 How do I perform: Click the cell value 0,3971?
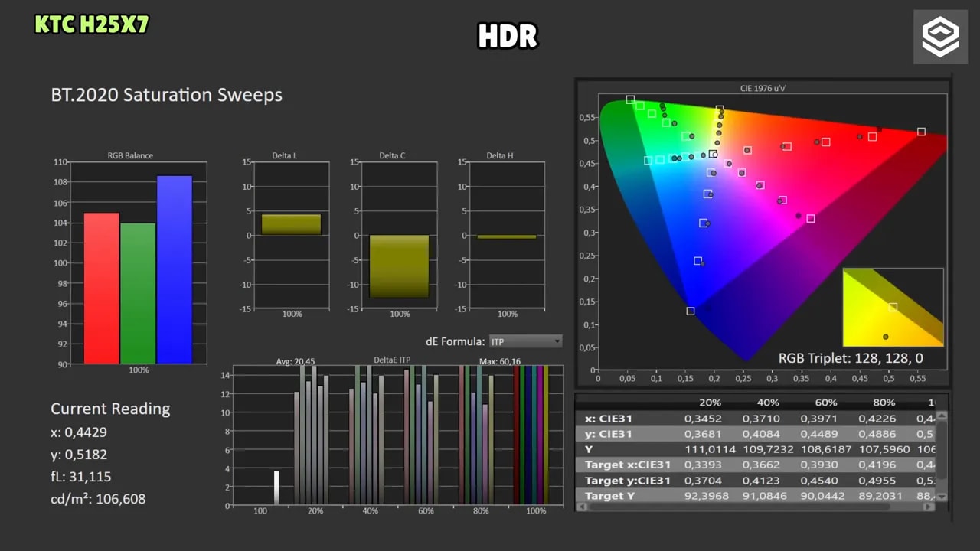click(818, 419)
